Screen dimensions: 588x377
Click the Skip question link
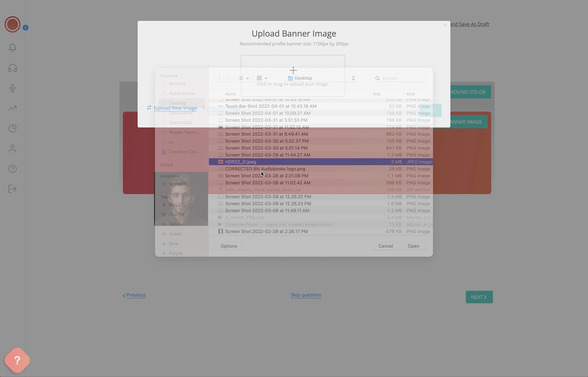pyautogui.click(x=306, y=295)
